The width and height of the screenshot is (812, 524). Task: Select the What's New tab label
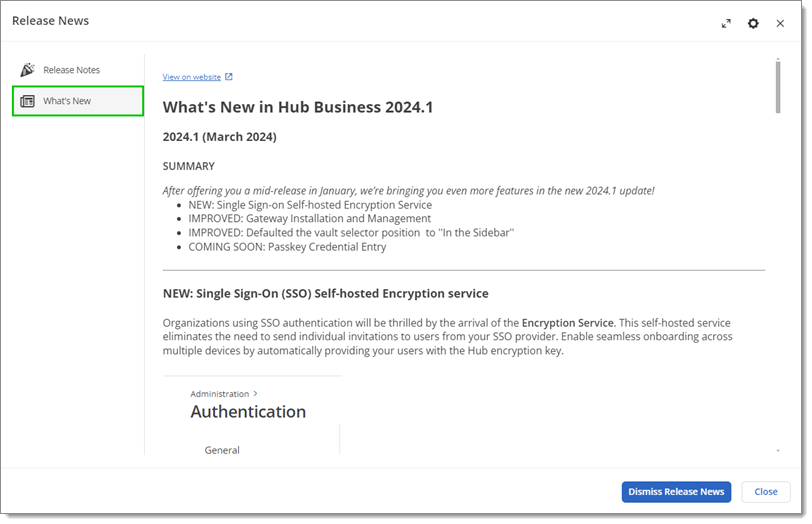(x=67, y=101)
